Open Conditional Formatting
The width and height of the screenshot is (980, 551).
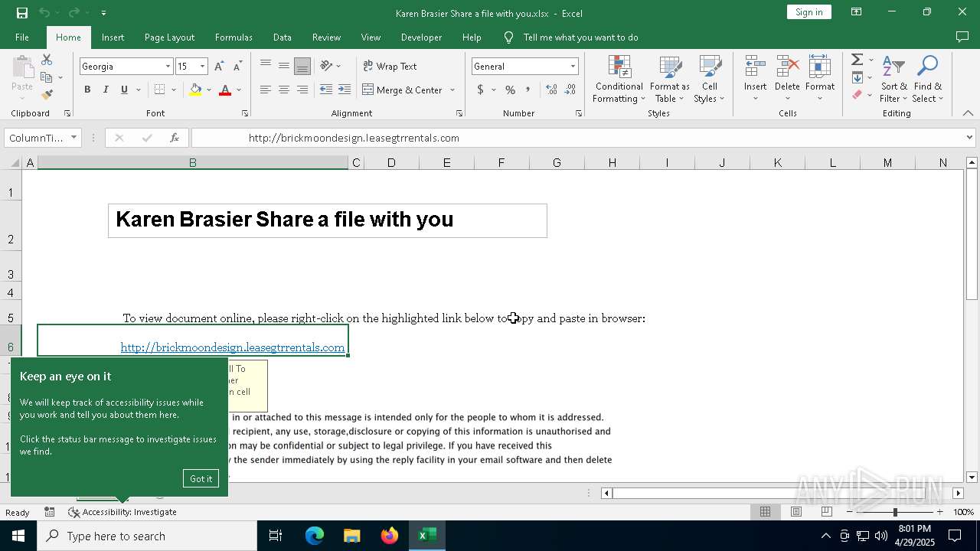619,80
